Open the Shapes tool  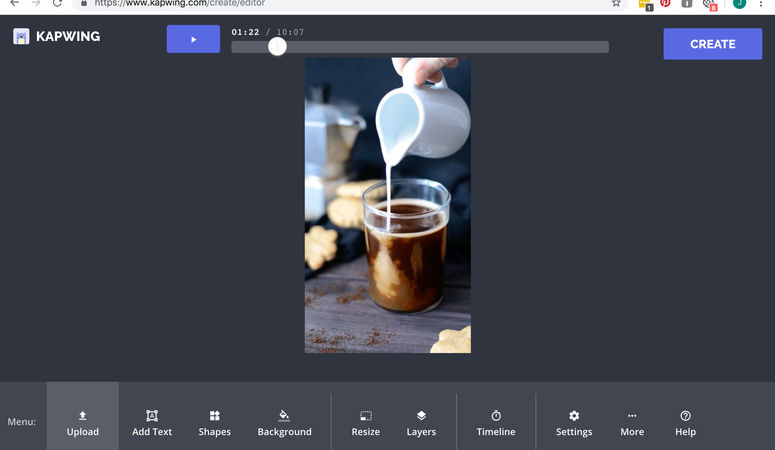tap(215, 423)
